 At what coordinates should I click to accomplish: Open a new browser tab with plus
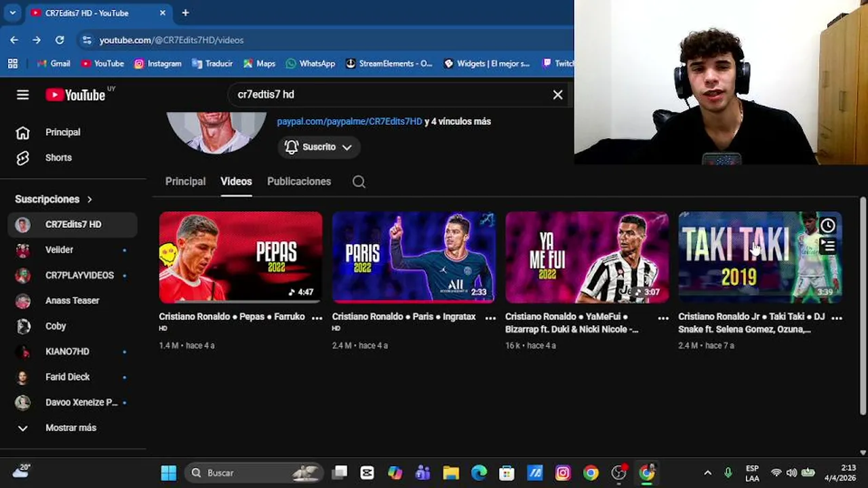(185, 13)
